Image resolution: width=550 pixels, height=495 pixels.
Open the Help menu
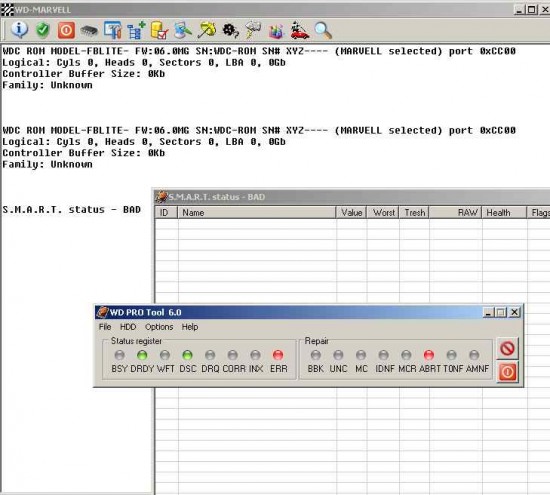tap(190, 327)
